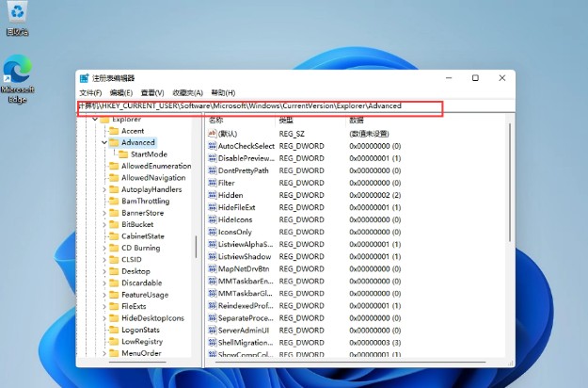Select the BamThrottling tree key
This screenshot has width=588, height=388.
click(x=146, y=202)
